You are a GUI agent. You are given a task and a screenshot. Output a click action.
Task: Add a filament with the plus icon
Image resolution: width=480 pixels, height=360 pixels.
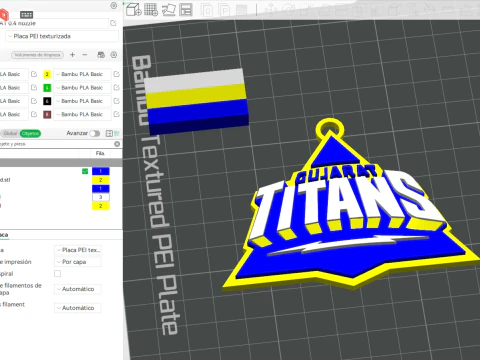pos(72,55)
